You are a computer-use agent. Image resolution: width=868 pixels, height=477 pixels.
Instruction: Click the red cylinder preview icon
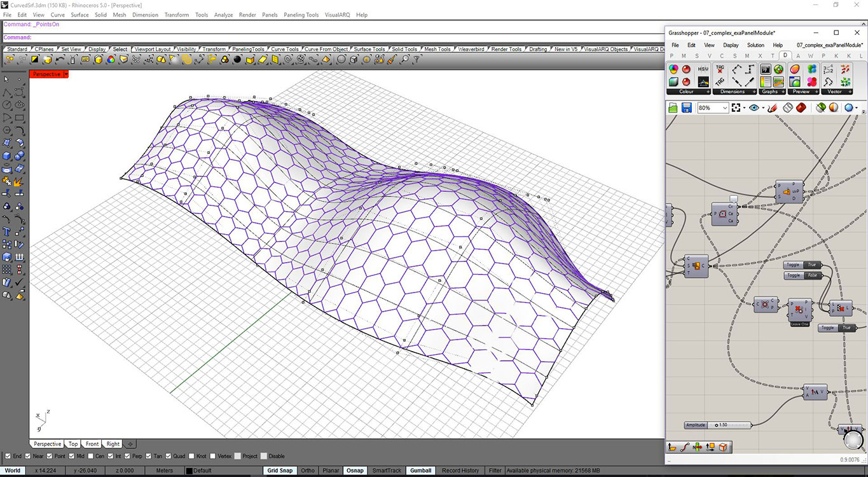click(x=801, y=108)
